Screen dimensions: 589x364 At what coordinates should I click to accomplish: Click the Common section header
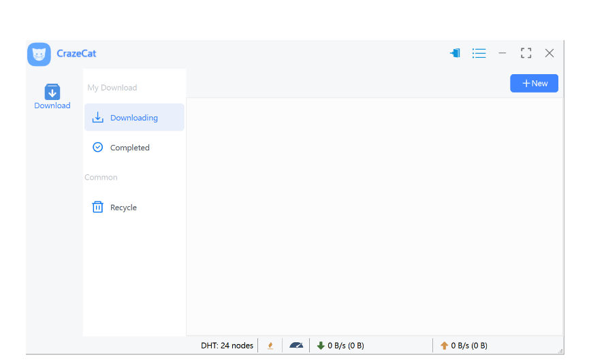point(101,177)
